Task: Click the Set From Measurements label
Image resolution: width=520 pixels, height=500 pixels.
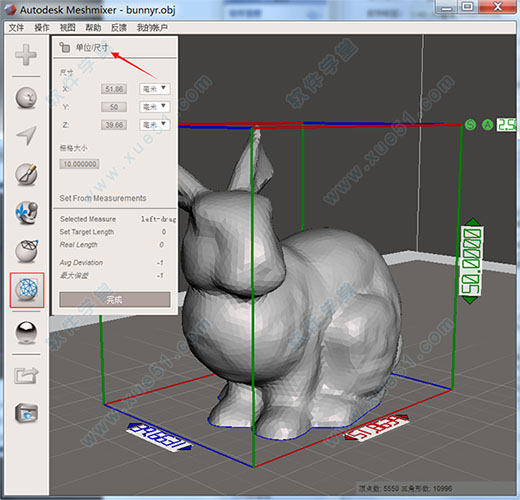Action: pos(103,198)
